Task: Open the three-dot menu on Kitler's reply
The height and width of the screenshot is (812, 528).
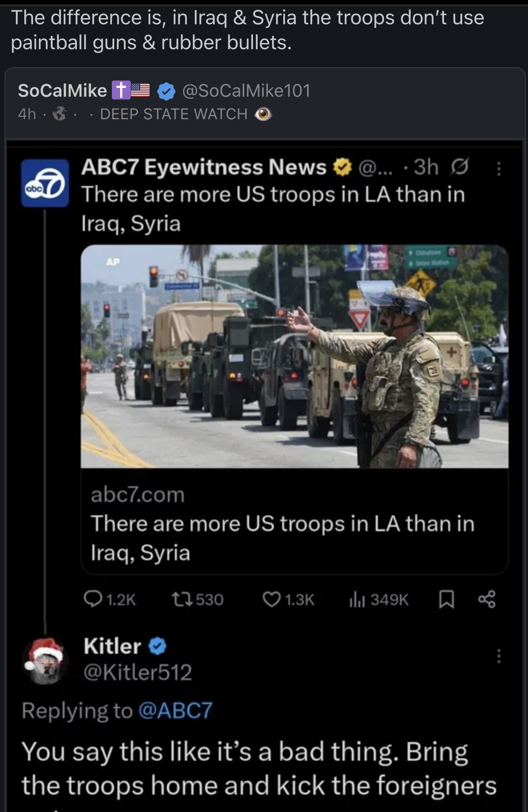Action: coord(500,656)
